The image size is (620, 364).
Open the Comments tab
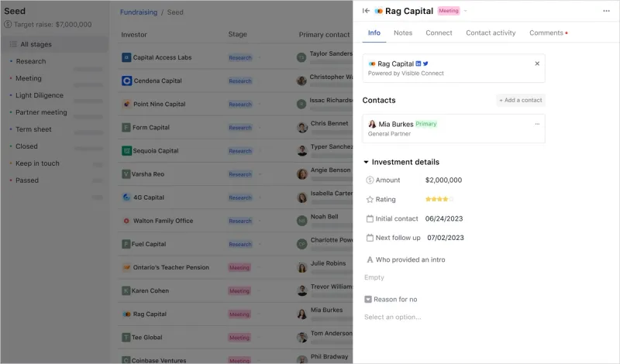point(548,33)
